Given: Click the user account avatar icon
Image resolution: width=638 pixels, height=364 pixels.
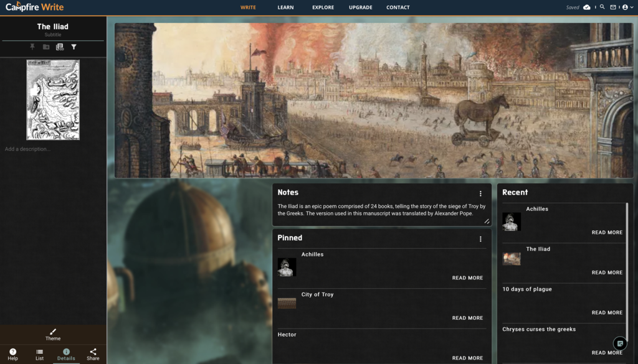Looking at the screenshot, I should 625,7.
